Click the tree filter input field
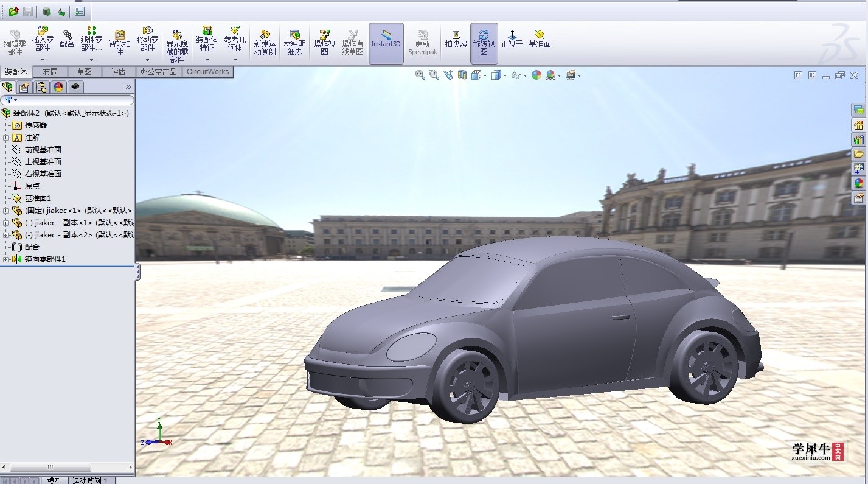868x484 pixels. click(x=68, y=100)
